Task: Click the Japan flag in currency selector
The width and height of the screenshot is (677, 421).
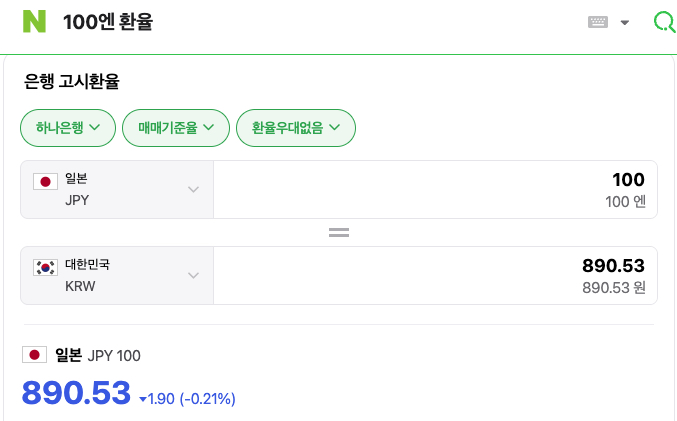Action: 45,182
